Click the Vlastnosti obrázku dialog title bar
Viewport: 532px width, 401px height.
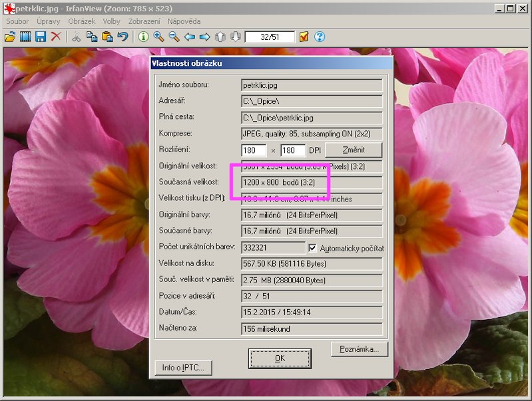click(272, 63)
